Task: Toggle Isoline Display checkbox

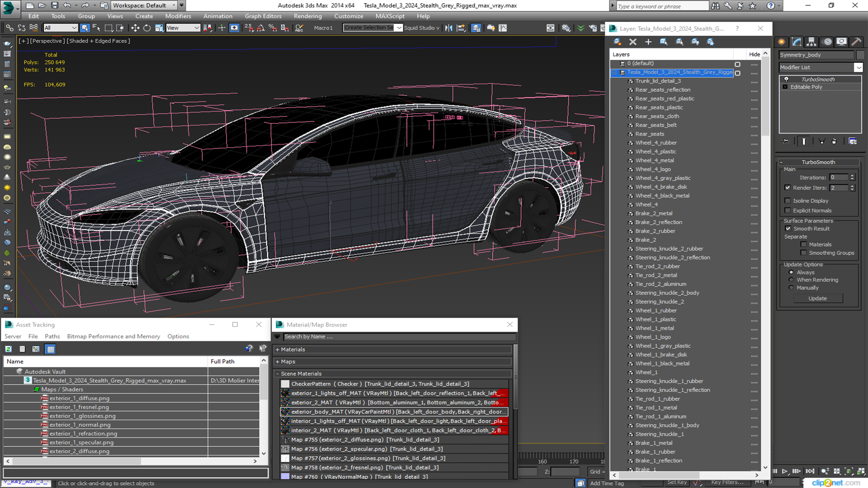Action: pyautogui.click(x=788, y=201)
